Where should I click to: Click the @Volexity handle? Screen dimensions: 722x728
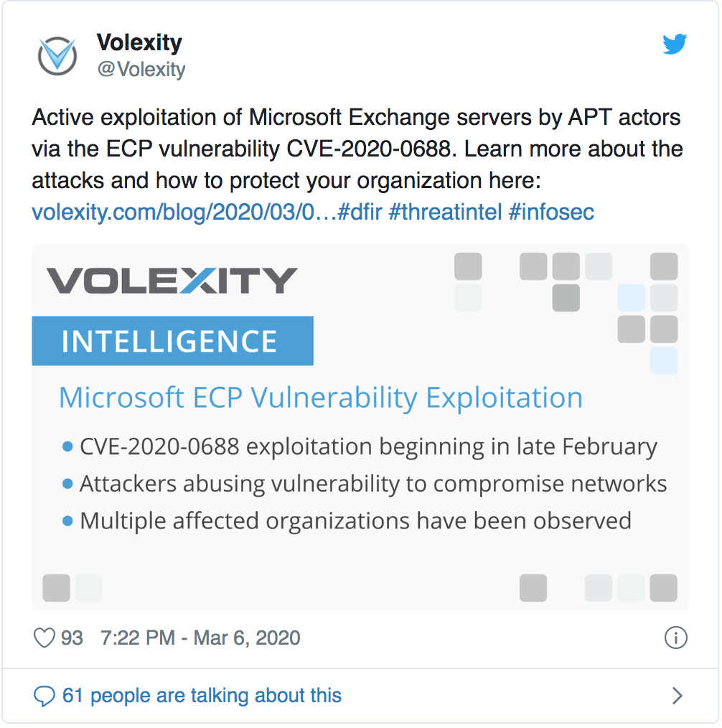coord(141,70)
